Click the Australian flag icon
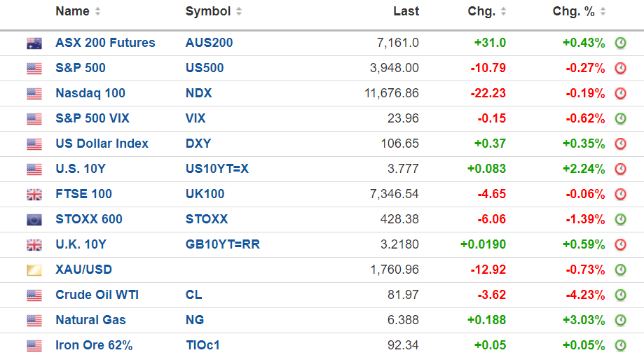644x362 pixels. pos(34,43)
